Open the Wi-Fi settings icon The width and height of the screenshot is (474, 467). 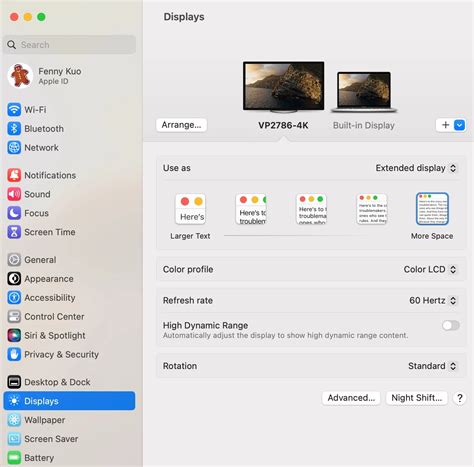14,109
